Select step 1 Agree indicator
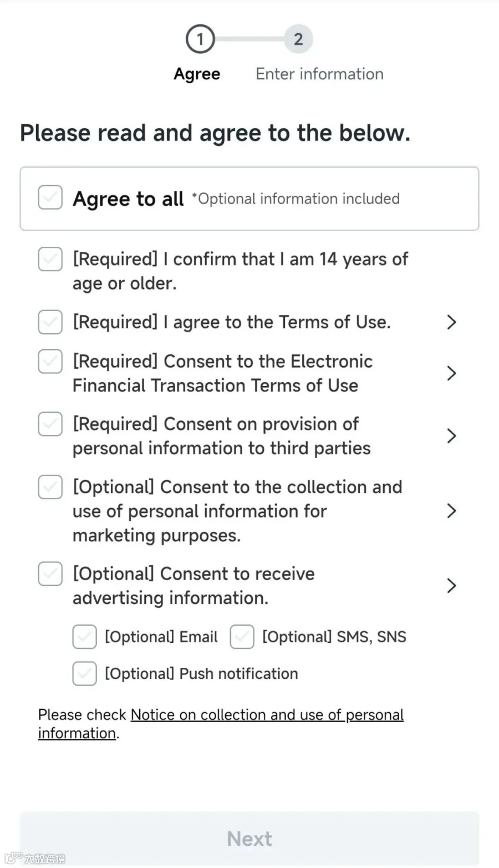 tap(200, 39)
